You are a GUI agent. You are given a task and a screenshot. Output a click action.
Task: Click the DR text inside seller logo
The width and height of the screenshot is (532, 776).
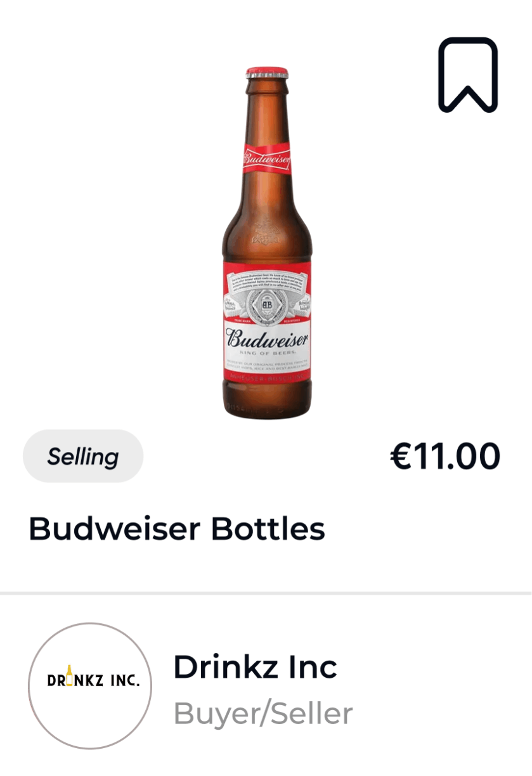pyautogui.click(x=55, y=682)
